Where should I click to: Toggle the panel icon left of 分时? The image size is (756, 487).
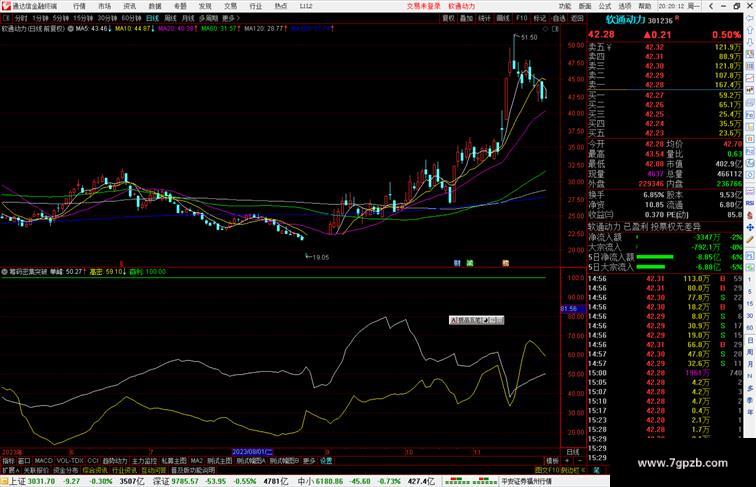pos(7,18)
